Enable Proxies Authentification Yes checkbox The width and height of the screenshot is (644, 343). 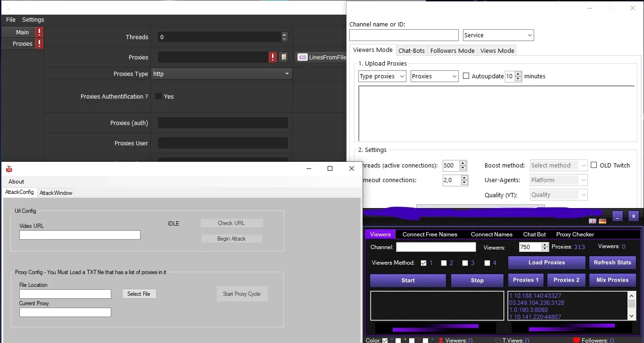tap(158, 96)
